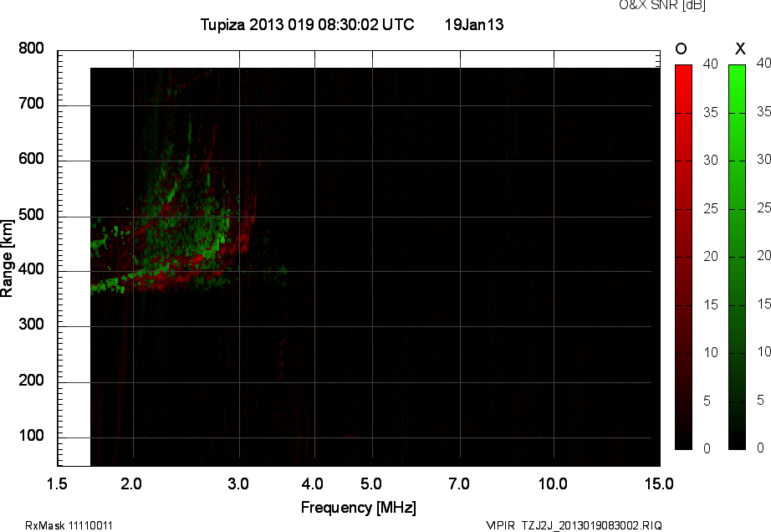
Task: Click the frequency axis value 1.5
Action: pyautogui.click(x=57, y=483)
